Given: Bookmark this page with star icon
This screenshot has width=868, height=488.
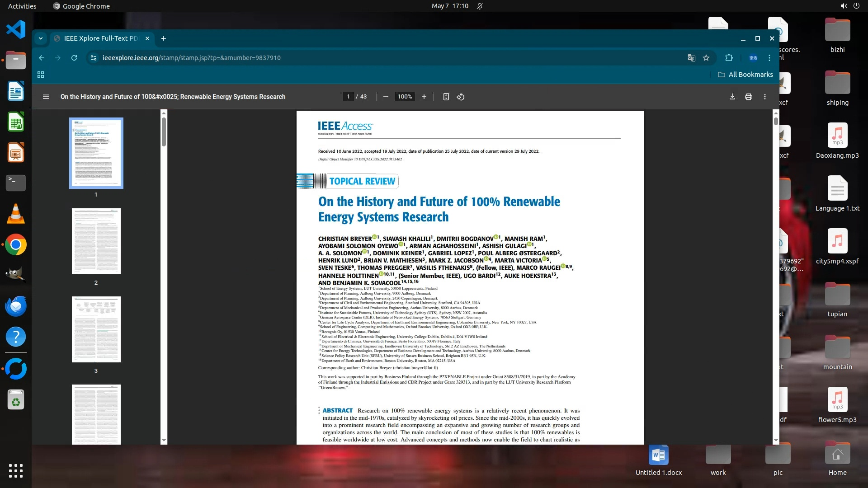Looking at the screenshot, I should pyautogui.click(x=706, y=58).
